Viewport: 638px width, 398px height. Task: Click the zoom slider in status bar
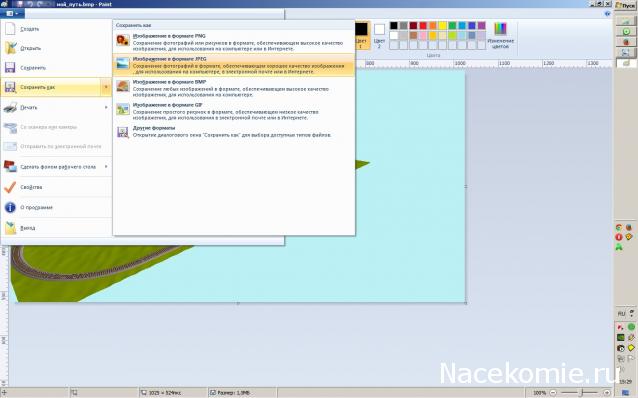[x=580, y=393]
